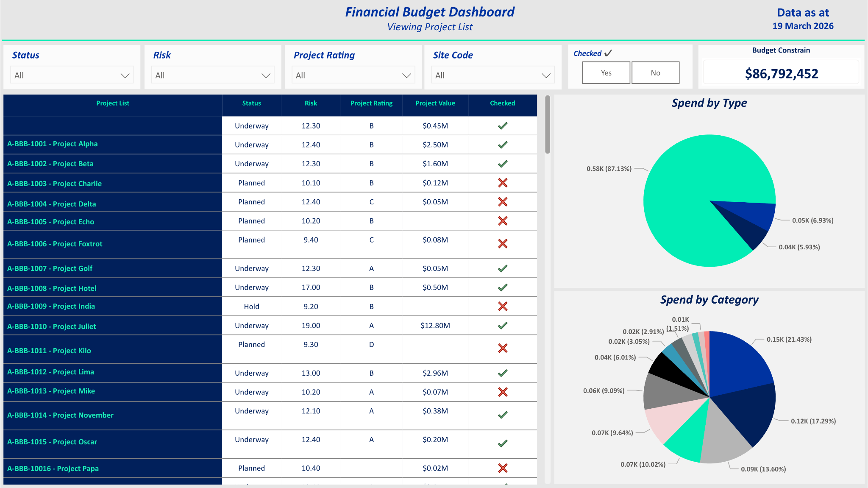Click the green checkmark in Project Golf row
Screen dimensions: 868x488
(503, 269)
